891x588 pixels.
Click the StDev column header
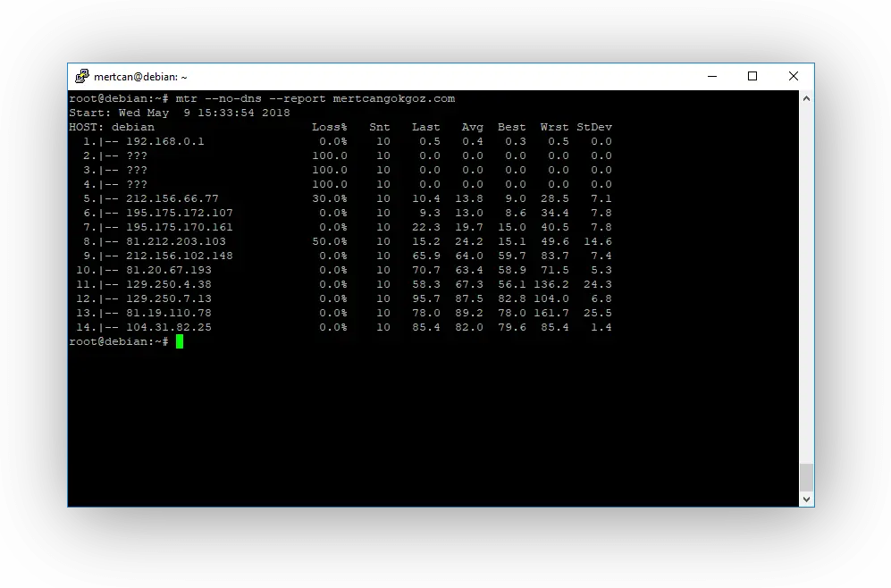[593, 127]
